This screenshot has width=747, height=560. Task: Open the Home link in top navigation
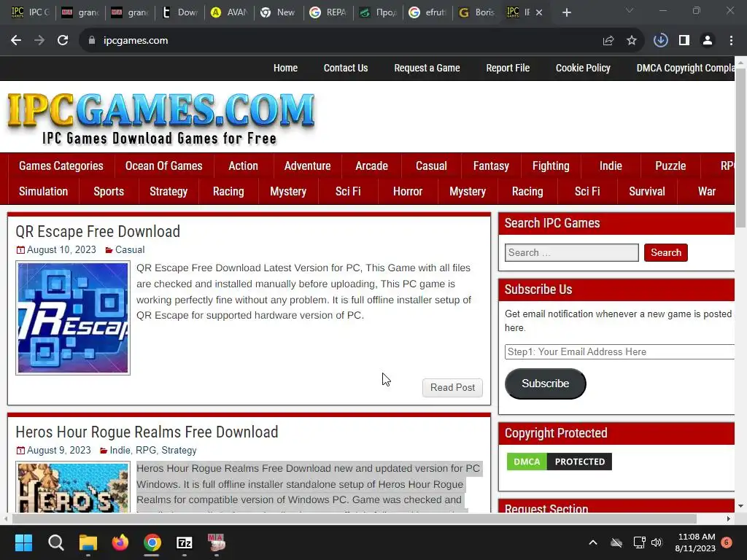(x=285, y=68)
